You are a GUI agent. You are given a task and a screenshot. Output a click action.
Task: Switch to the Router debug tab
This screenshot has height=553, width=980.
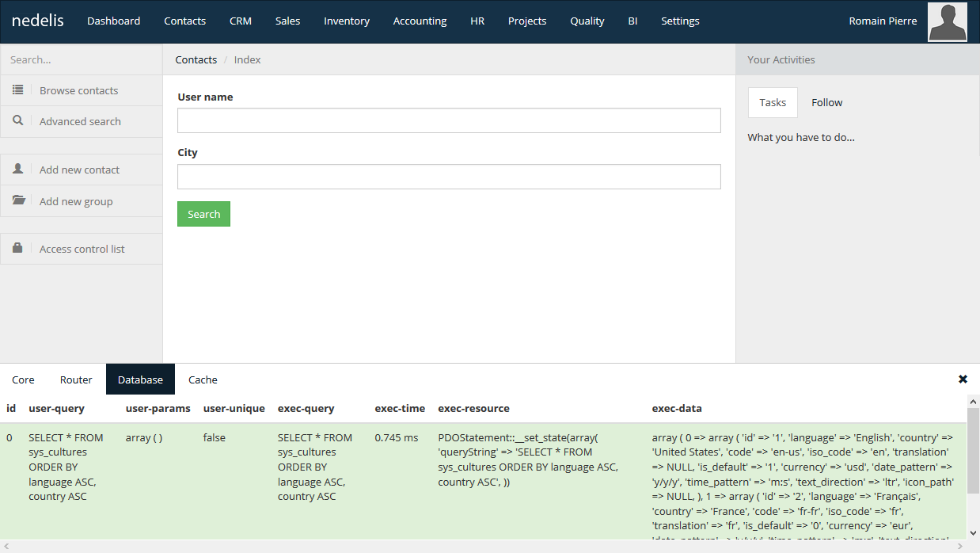pos(76,379)
